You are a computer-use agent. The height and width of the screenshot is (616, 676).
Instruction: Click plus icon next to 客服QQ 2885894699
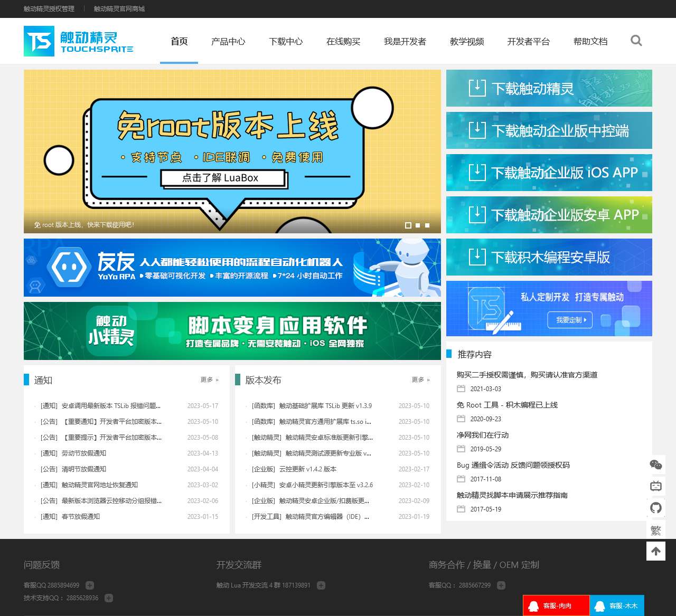coord(90,585)
